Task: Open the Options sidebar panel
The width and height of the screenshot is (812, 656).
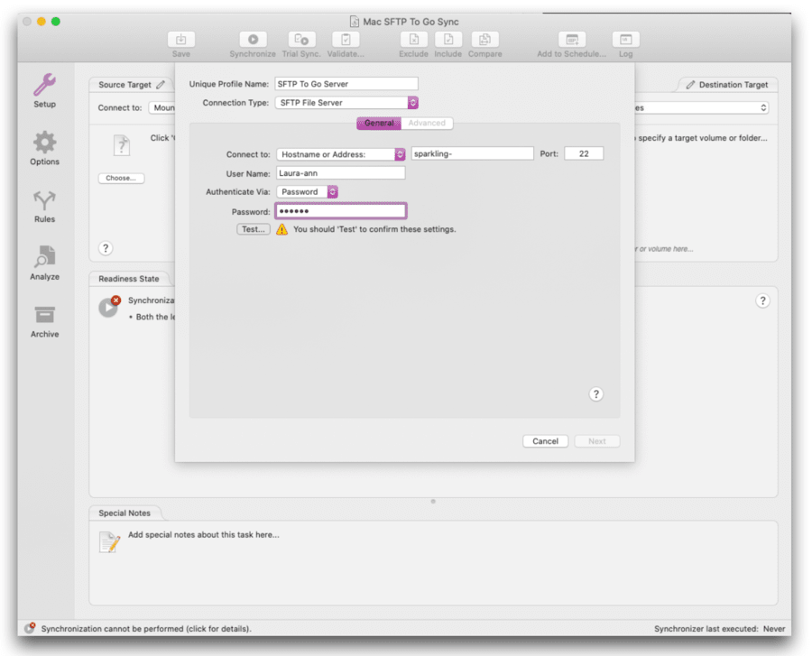Action: coord(43,146)
